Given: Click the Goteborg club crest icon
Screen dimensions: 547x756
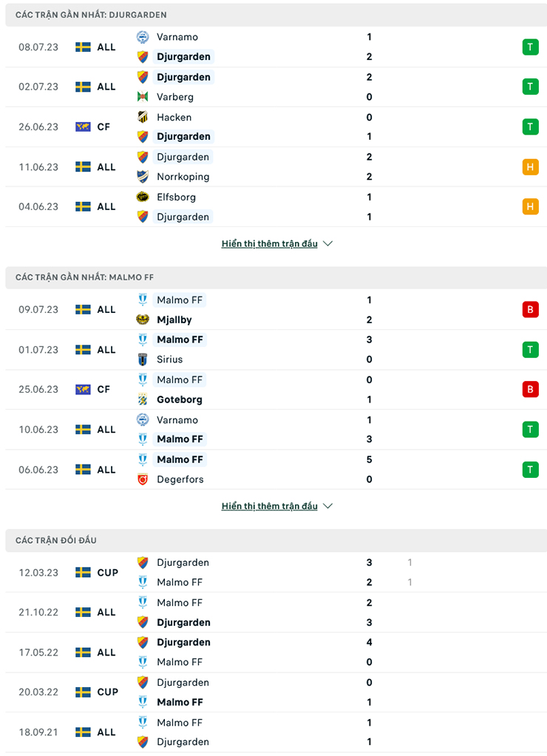Looking at the screenshot, I should click(x=141, y=399).
